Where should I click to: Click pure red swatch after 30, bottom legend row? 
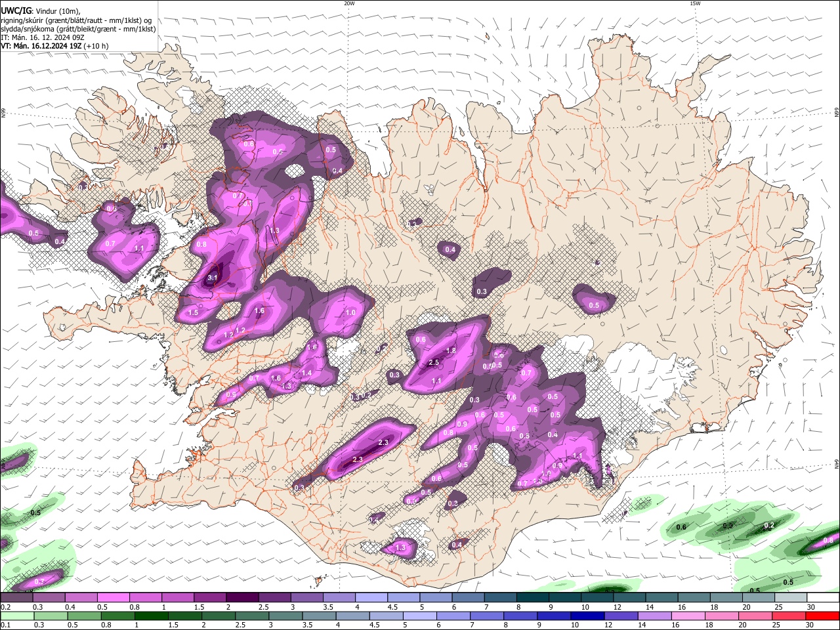tap(824, 616)
